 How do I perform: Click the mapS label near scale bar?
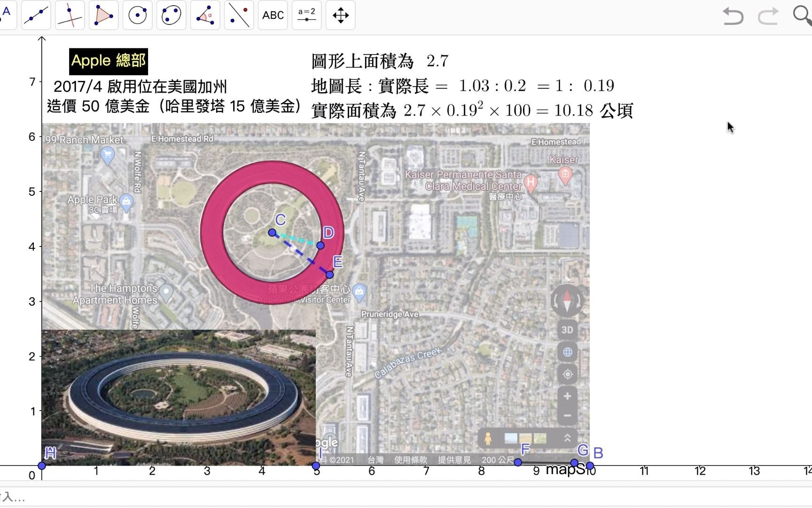pos(566,469)
